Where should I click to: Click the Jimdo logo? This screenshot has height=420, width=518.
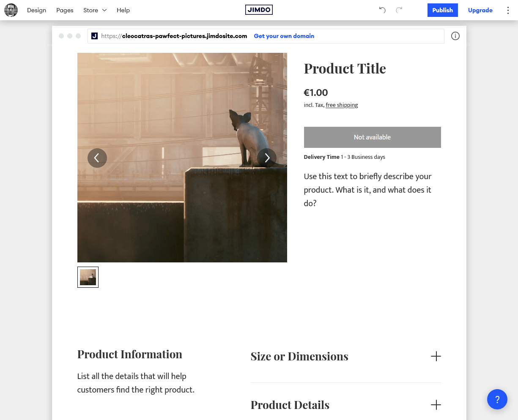point(259,10)
